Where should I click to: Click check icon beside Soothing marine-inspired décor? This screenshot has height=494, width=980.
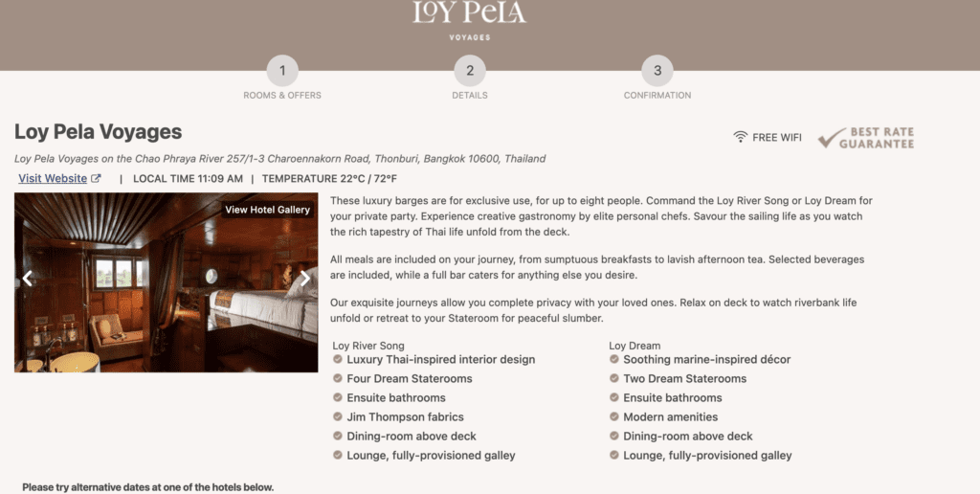pyautogui.click(x=614, y=359)
